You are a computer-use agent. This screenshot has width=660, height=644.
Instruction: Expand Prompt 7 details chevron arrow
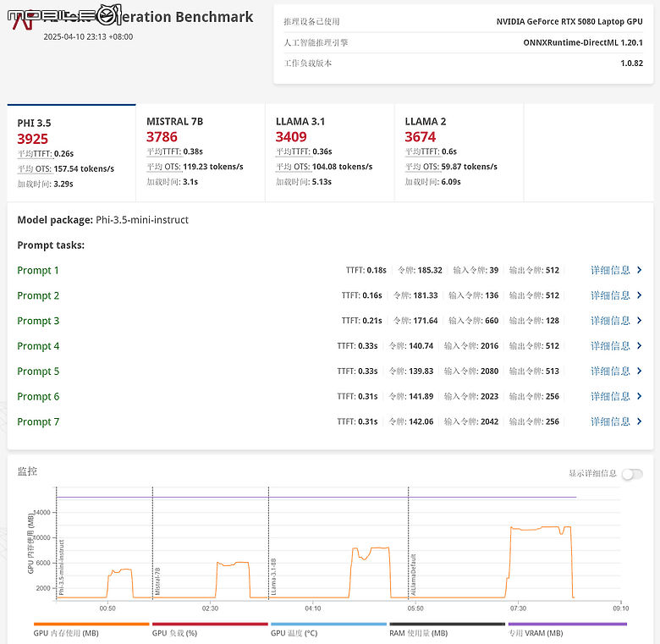640,421
